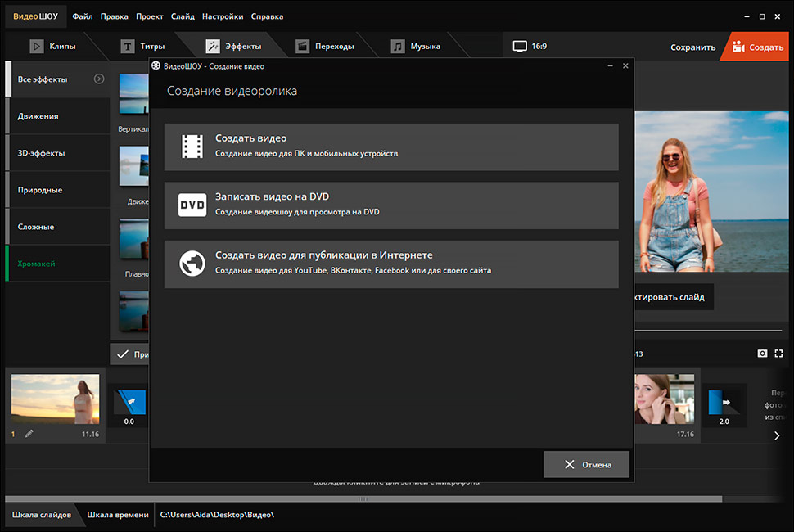
Task: Expand the Все эффекты arrow
Action: click(x=99, y=79)
